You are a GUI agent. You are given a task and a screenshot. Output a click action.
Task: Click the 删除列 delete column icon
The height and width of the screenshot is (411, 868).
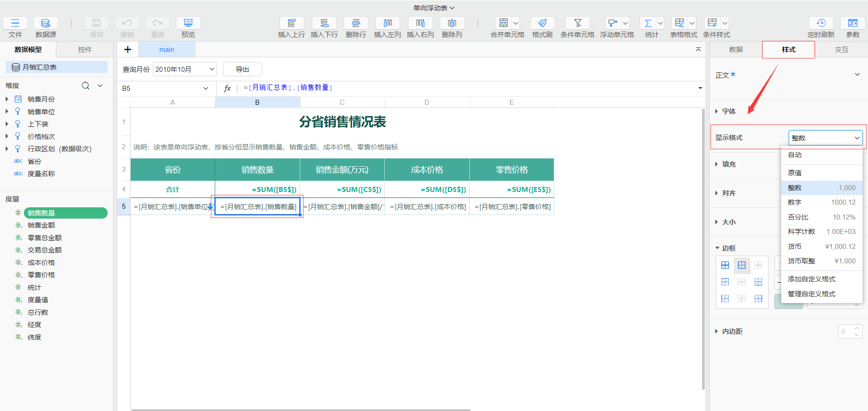point(452,23)
